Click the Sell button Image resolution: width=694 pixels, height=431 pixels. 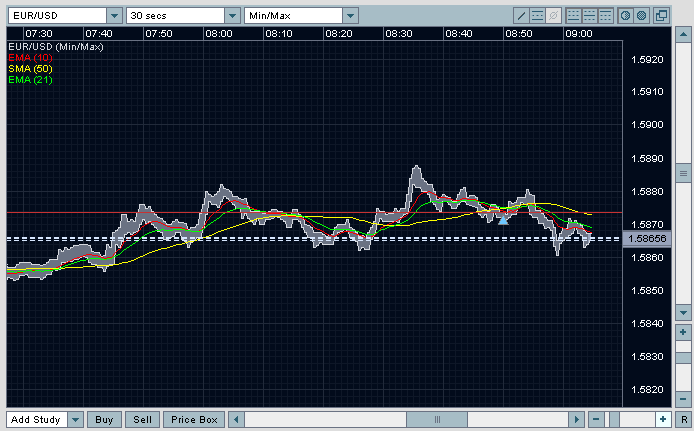click(x=143, y=419)
